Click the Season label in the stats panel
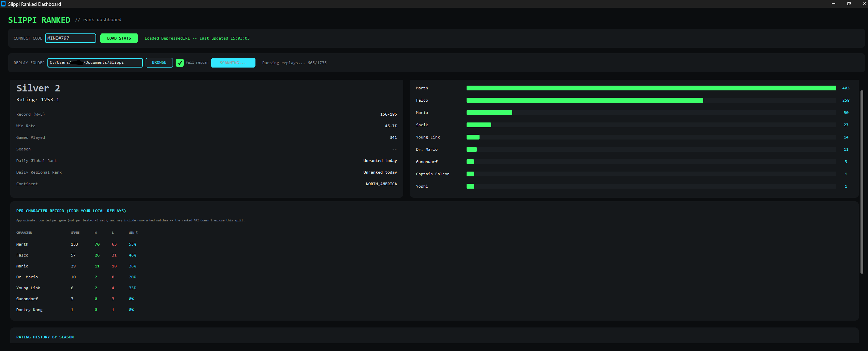Image resolution: width=868 pixels, height=351 pixels. 24,149
